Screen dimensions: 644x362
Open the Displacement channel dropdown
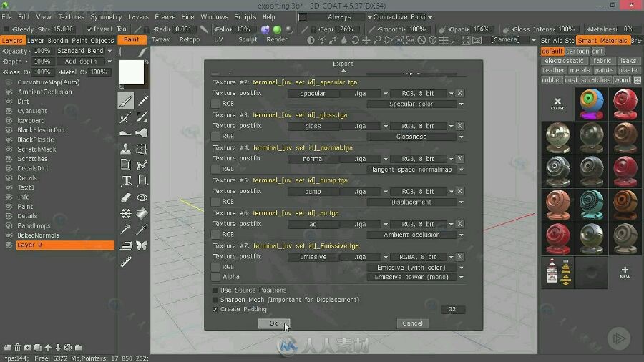pos(416,202)
